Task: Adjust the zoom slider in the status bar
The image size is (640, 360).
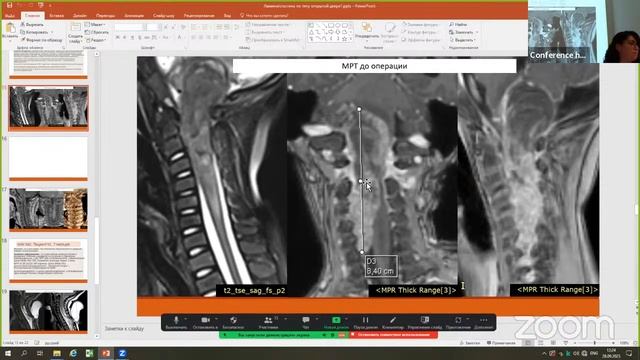Action: [594, 343]
